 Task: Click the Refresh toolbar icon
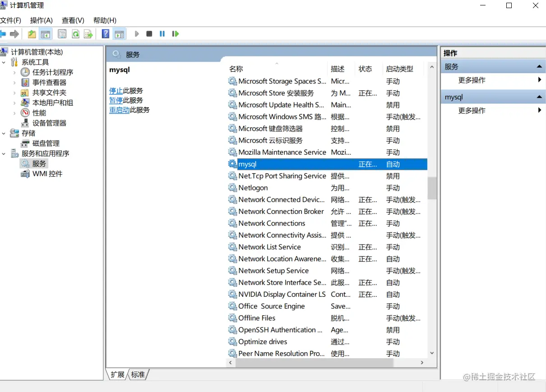tap(75, 34)
